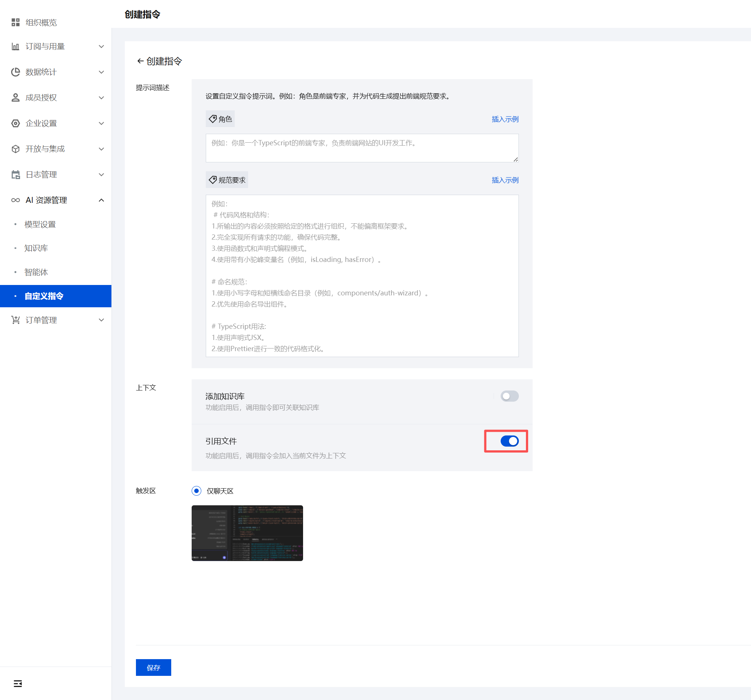Click the 规范要求 text area
The image size is (751, 700).
coord(361,276)
